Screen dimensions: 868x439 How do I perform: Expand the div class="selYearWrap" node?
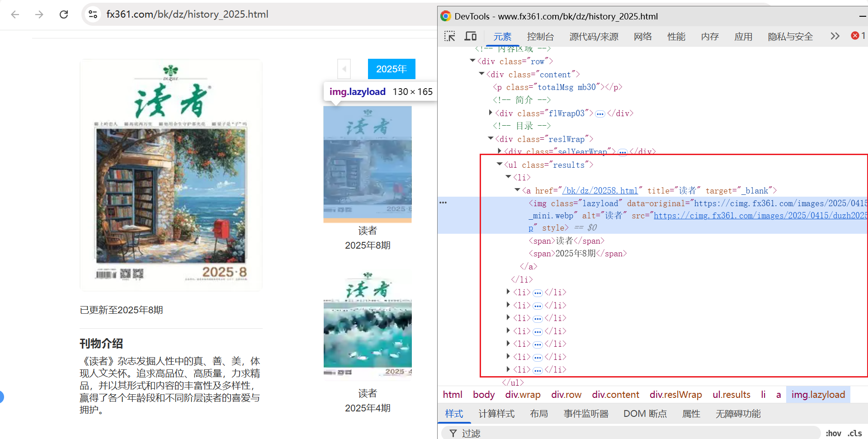500,151
